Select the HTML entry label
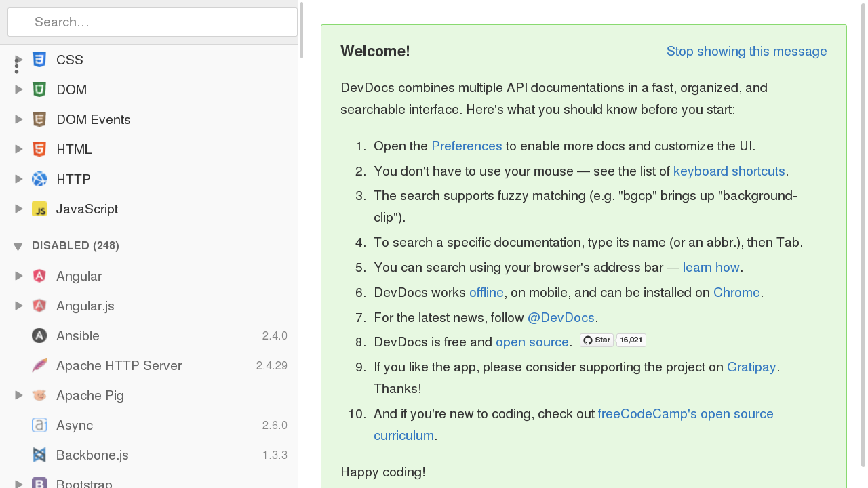This screenshot has width=868, height=488. point(74,149)
